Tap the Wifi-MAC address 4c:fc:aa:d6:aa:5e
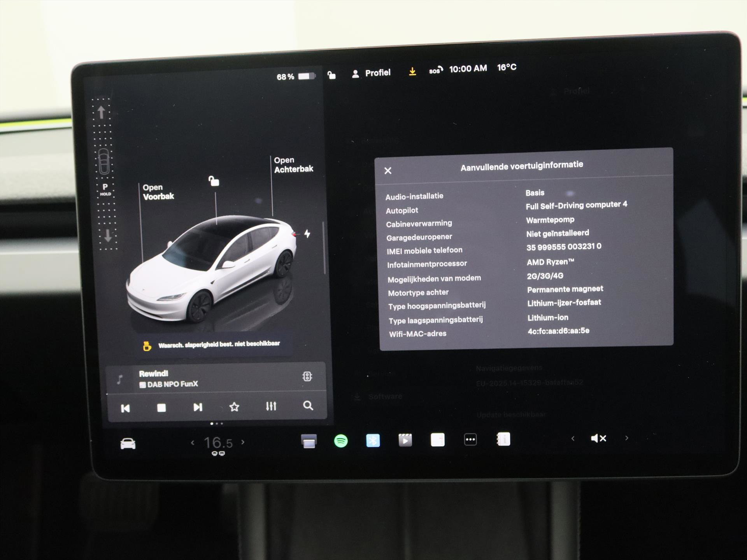The width and height of the screenshot is (747, 560). (x=558, y=331)
